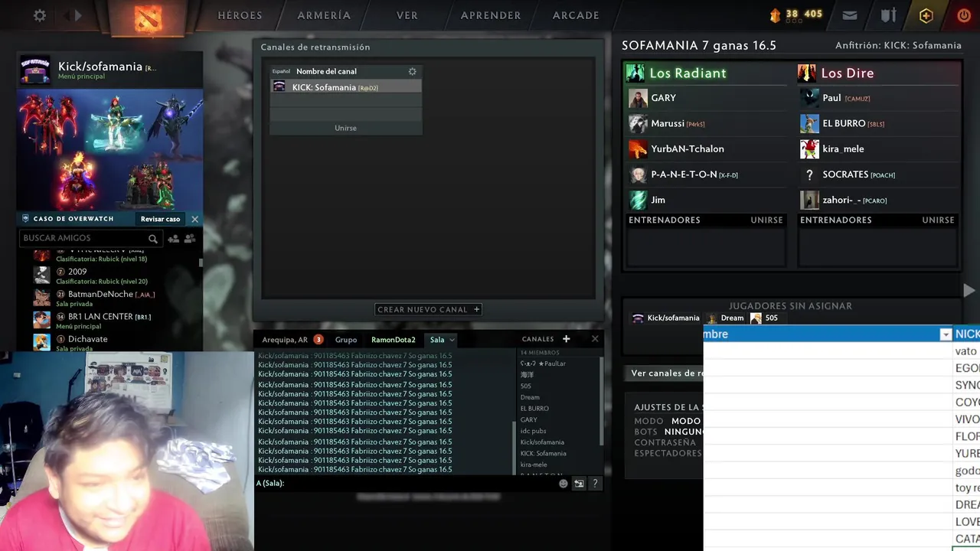
Task: Click SOCRATES question mark avatar
Action: (x=809, y=174)
